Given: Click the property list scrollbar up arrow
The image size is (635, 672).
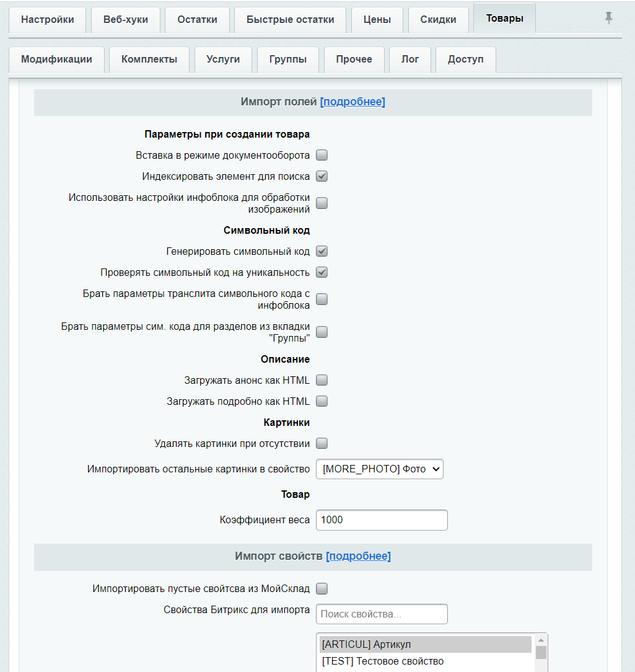Looking at the screenshot, I should tap(541, 640).
